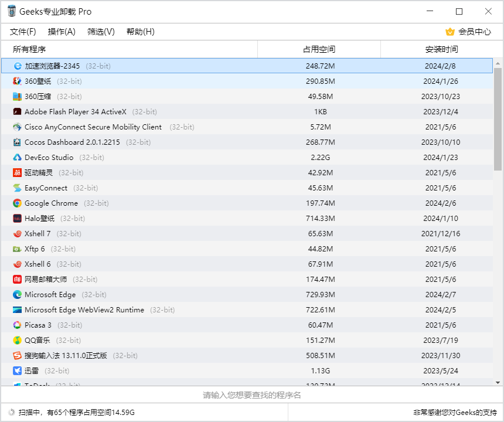The width and height of the screenshot is (504, 422).
Task: Click the 非常感谢您对Geeks的支持 status text
Action: tap(455, 413)
